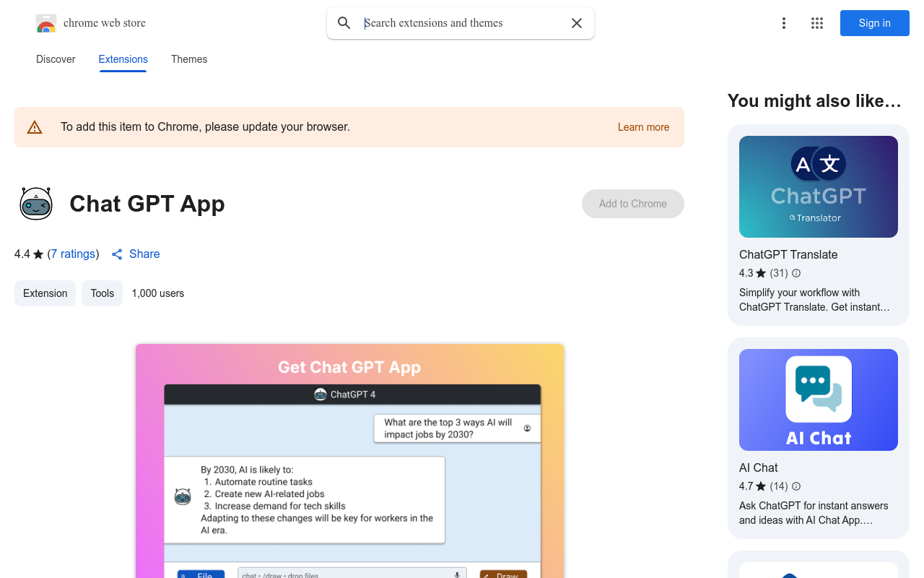
Task: Click the warning triangle icon in banner
Action: tap(35, 127)
